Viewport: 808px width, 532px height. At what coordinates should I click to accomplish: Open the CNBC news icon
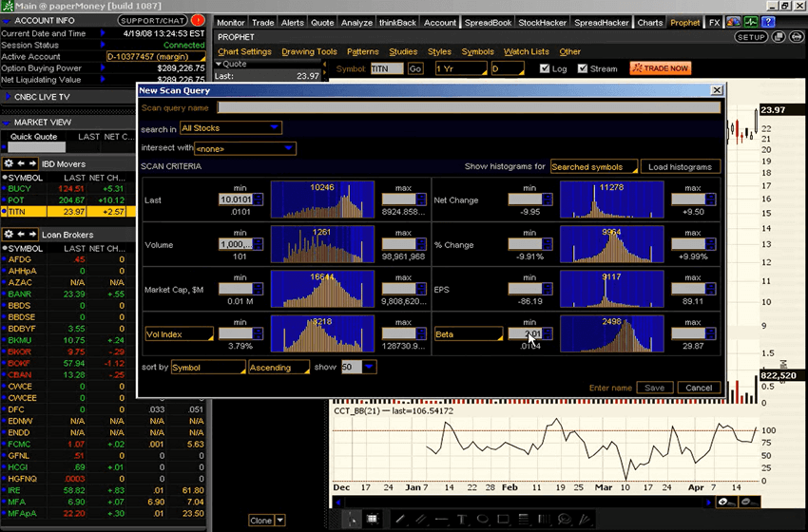[x=733, y=22]
